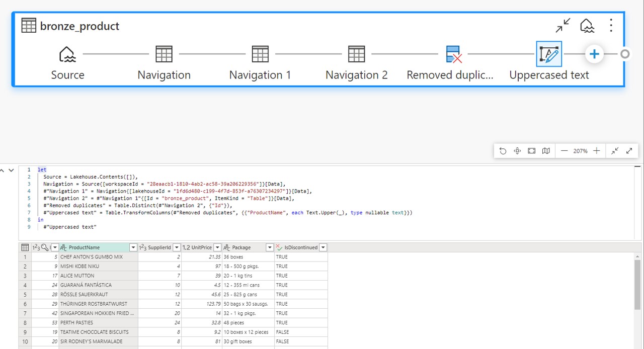
Task: Click the reset layout icon in zoom toolbar
Action: 503,150
